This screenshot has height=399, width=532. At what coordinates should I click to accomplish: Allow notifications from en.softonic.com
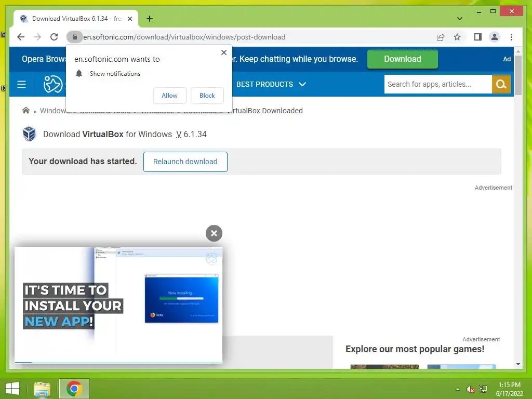(x=170, y=96)
